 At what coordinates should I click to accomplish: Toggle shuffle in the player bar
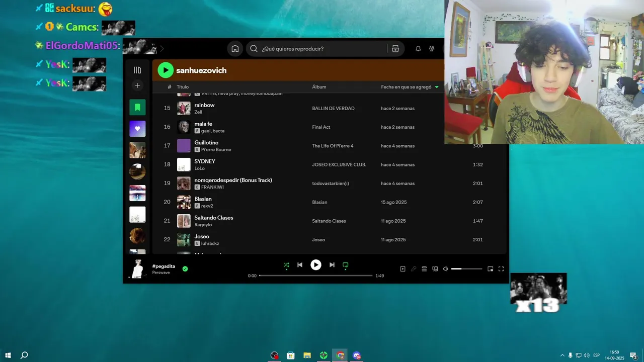coord(286,265)
